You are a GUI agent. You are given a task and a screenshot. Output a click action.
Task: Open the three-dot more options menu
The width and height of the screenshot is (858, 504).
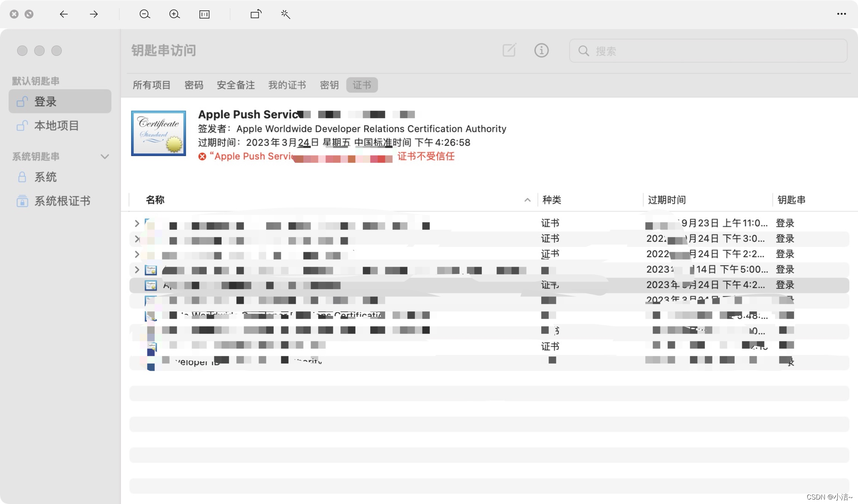click(842, 14)
